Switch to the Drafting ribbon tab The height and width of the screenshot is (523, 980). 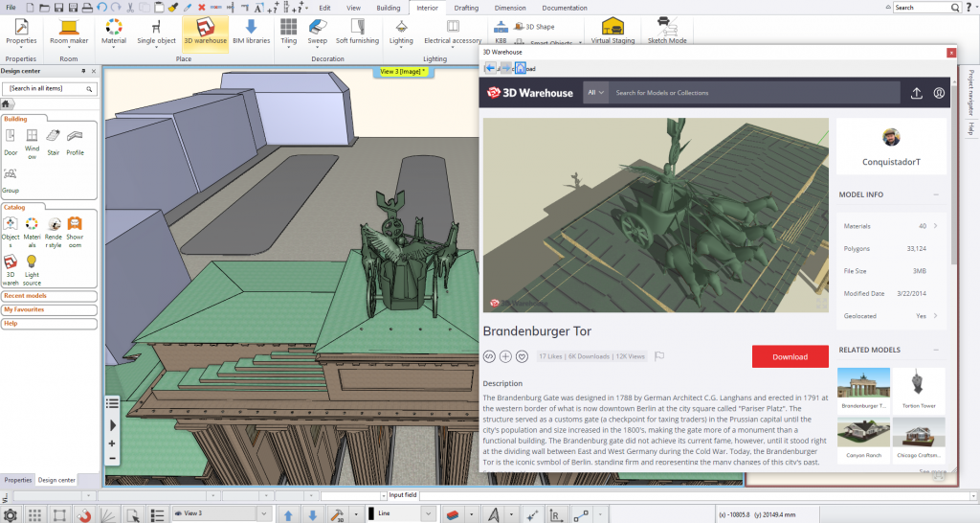click(x=466, y=8)
